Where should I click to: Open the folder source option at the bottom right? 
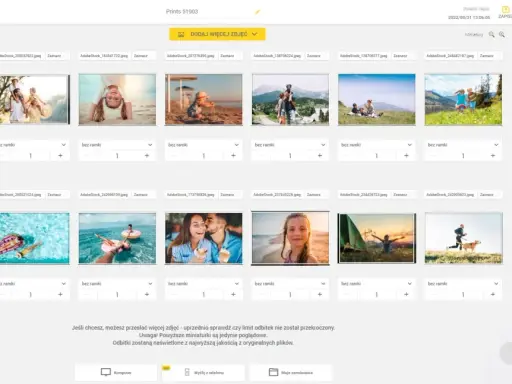click(291, 372)
